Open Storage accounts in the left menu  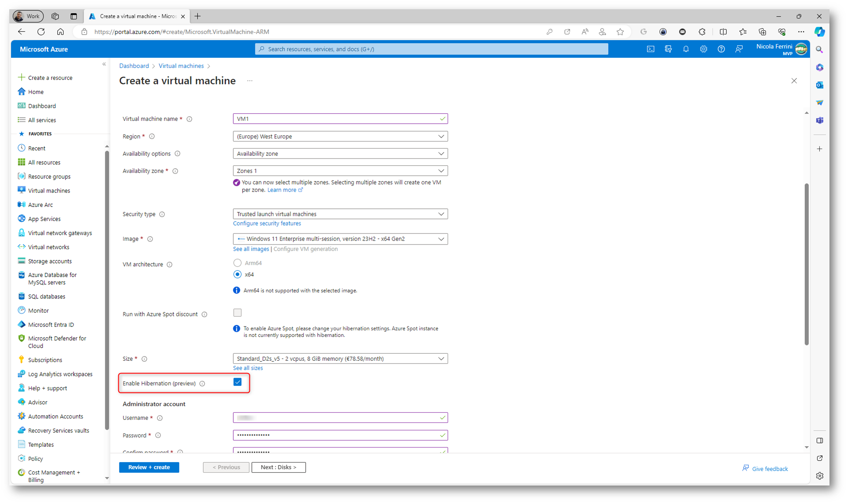pos(49,261)
